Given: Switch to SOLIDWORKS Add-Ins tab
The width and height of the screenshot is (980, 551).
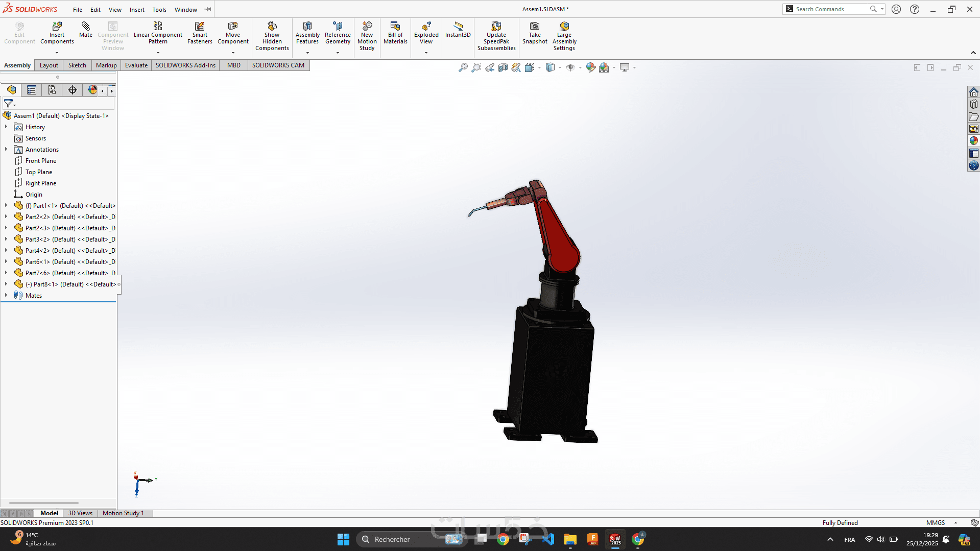Looking at the screenshot, I should pyautogui.click(x=185, y=65).
